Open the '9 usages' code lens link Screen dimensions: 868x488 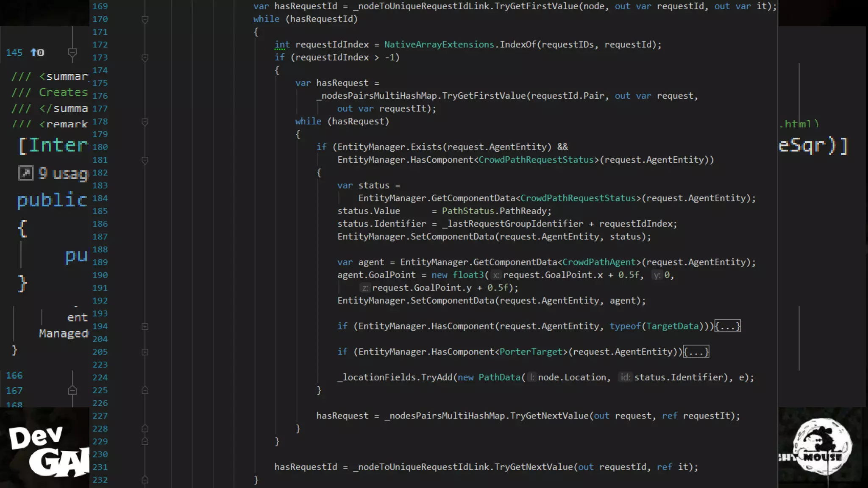[64, 173]
